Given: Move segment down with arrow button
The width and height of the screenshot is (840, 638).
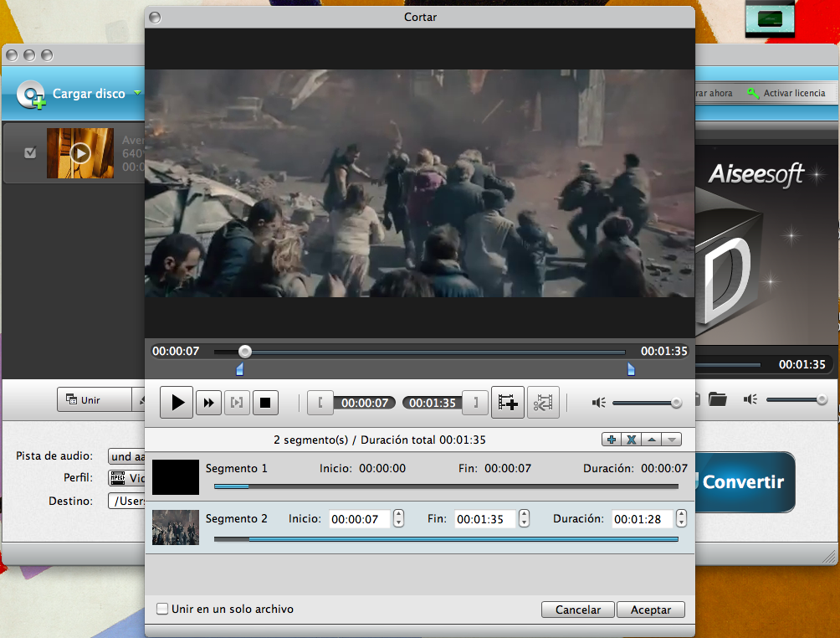Looking at the screenshot, I should pos(671,440).
